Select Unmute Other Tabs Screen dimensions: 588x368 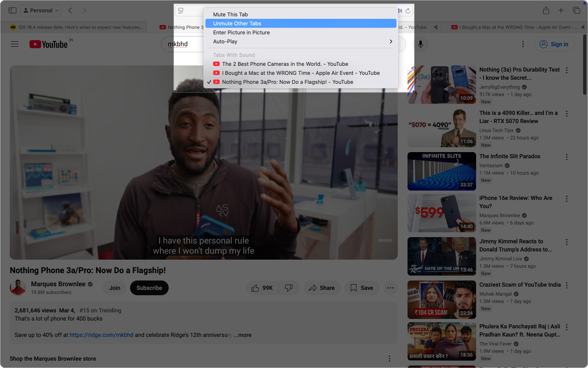(301, 23)
